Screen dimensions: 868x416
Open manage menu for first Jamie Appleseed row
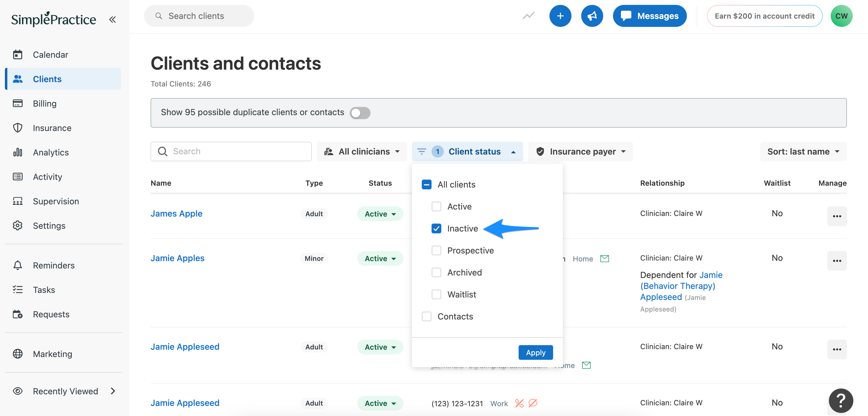pyautogui.click(x=837, y=349)
